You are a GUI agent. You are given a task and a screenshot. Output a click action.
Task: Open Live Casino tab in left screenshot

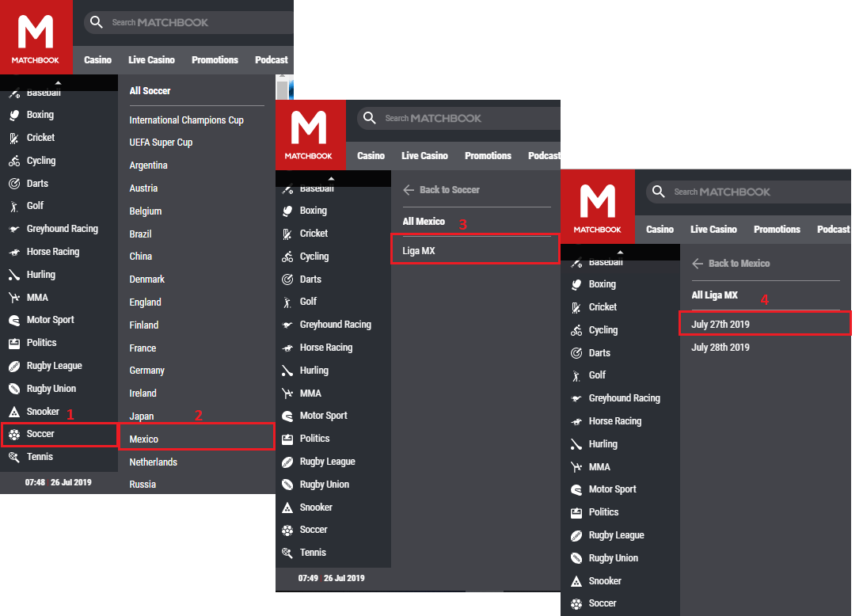(151, 60)
